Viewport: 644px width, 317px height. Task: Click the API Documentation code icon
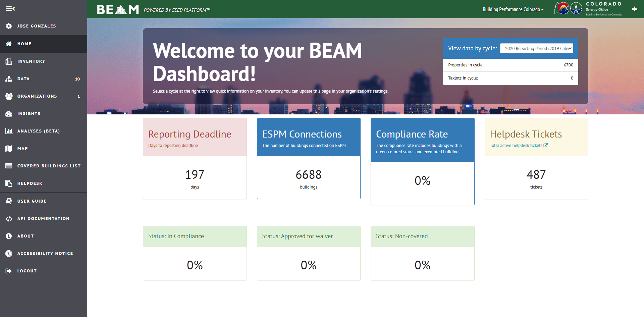pos(9,219)
